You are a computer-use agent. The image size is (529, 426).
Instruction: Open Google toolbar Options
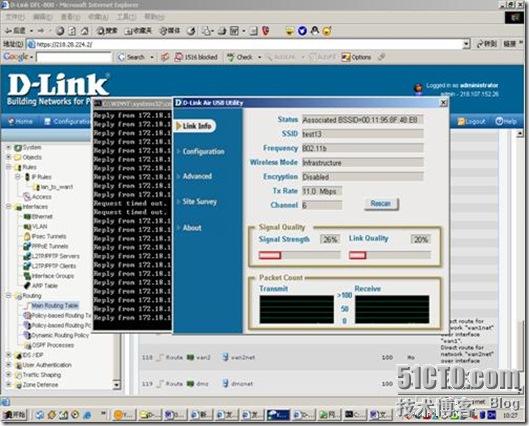point(356,57)
